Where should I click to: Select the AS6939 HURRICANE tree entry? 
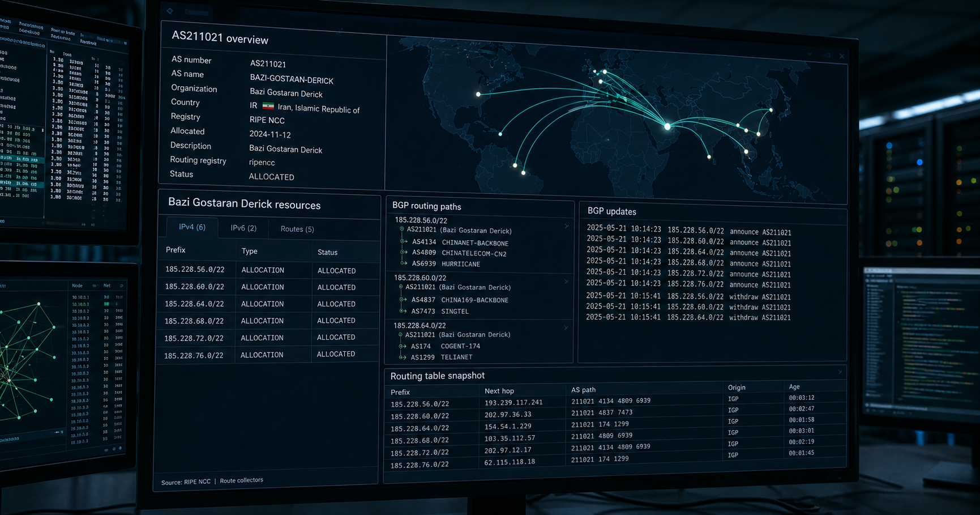point(446,264)
